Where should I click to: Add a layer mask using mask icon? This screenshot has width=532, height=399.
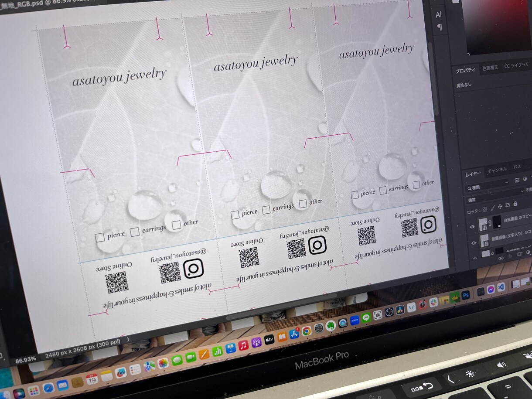coord(519,255)
